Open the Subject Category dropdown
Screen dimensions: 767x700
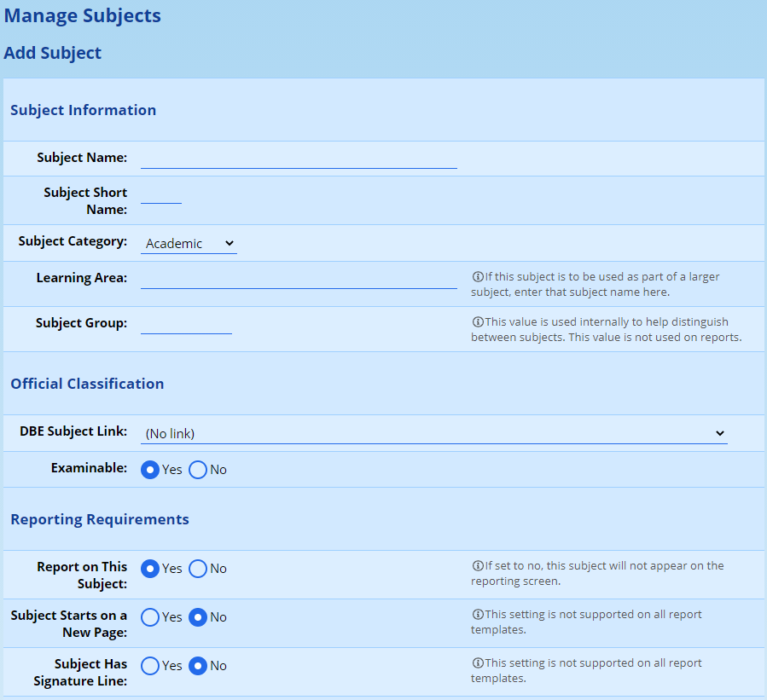pyautogui.click(x=189, y=244)
